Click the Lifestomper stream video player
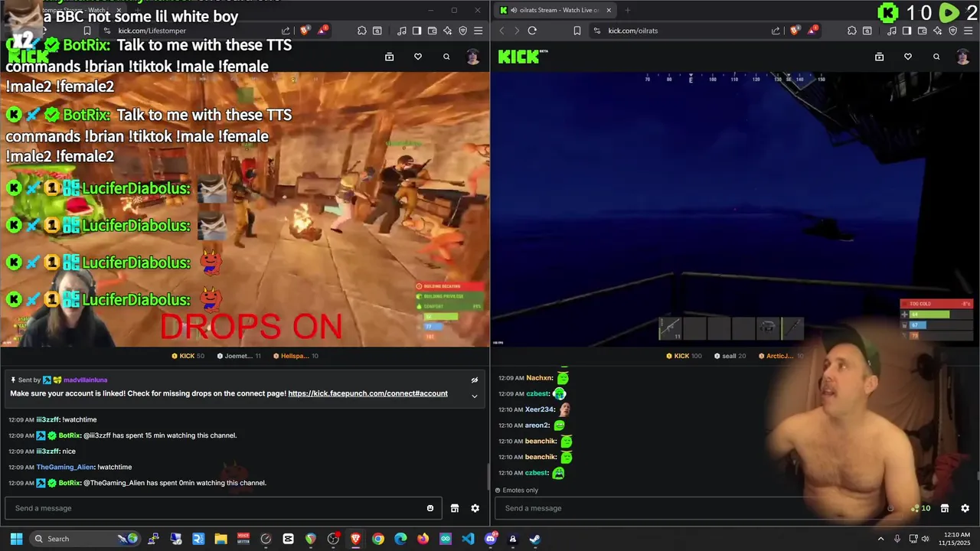 coord(245,210)
